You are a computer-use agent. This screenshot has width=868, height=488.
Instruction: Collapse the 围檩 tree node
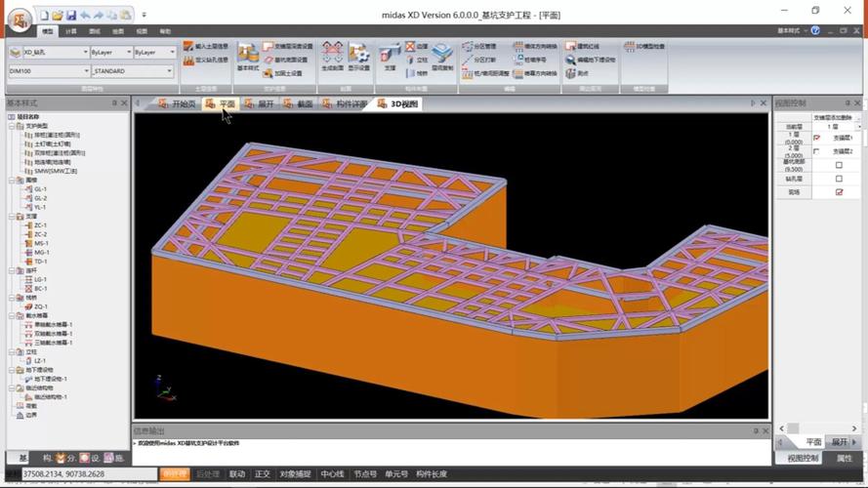coord(12,181)
